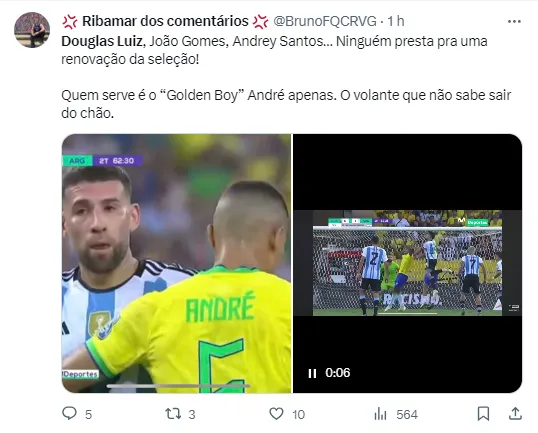Click the 3 reposts count

coord(192,414)
